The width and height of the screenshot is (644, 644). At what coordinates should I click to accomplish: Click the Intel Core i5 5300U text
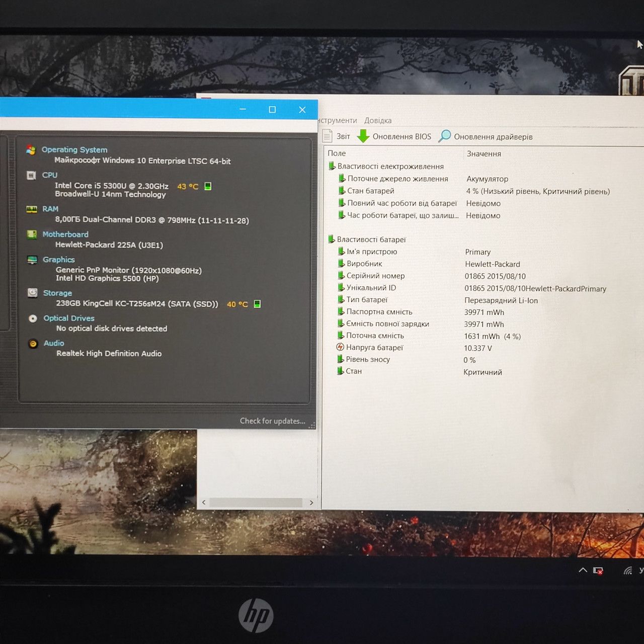point(112,186)
